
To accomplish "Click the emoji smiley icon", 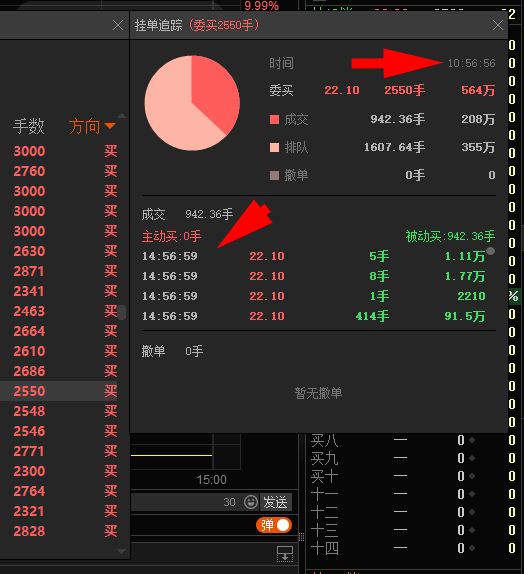I will point(251,502).
